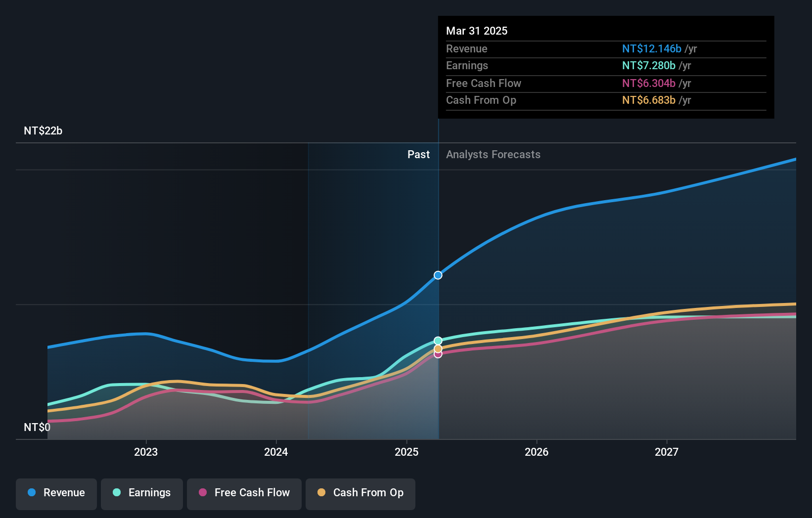Image resolution: width=812 pixels, height=518 pixels.
Task: Click the NT$12.146b revenue value
Action: point(652,48)
